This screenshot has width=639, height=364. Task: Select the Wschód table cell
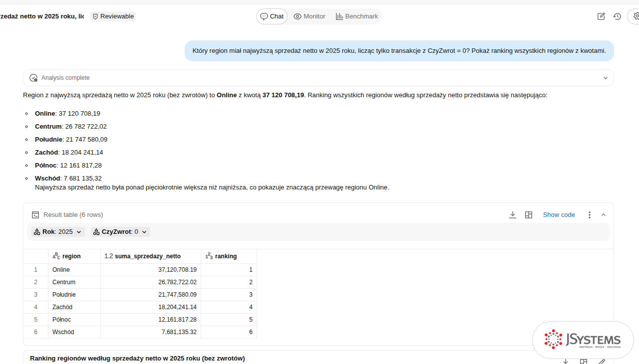(74, 332)
